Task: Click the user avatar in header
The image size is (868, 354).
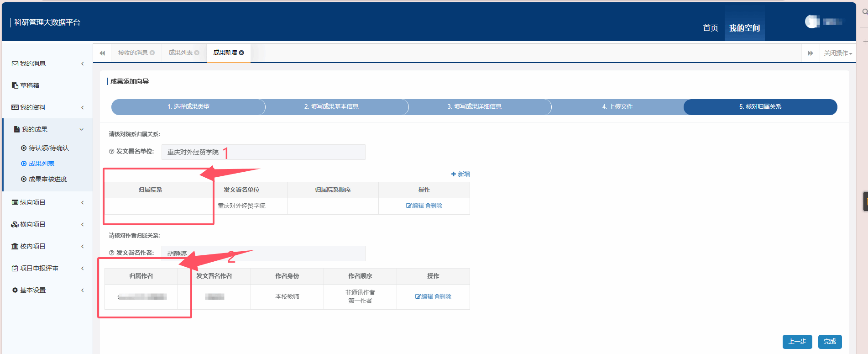Action: click(x=812, y=21)
